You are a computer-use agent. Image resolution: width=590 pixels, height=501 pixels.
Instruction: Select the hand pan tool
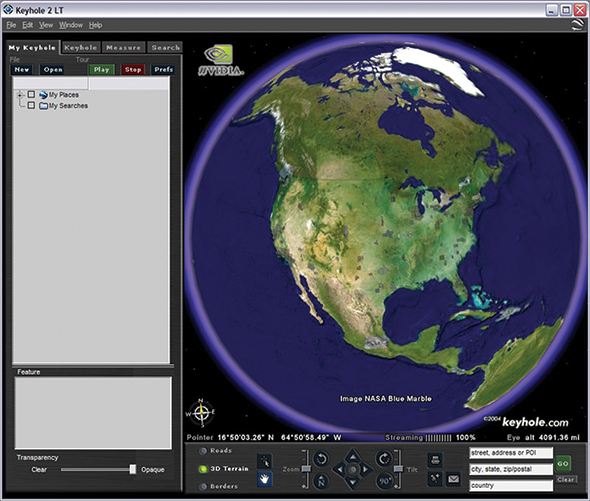tap(265, 479)
